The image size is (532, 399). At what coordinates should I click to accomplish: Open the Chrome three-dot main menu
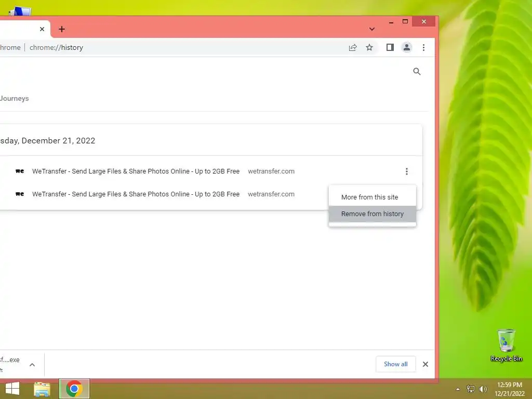click(x=423, y=47)
